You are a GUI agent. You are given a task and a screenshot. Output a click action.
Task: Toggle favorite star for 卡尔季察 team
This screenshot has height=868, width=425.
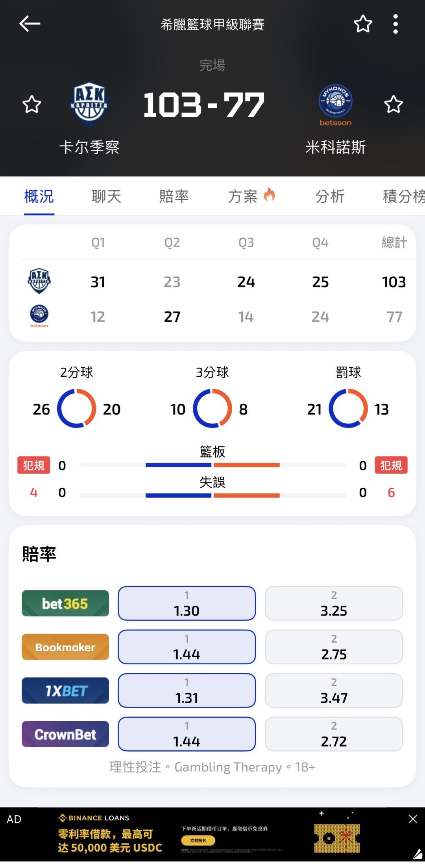point(32,105)
